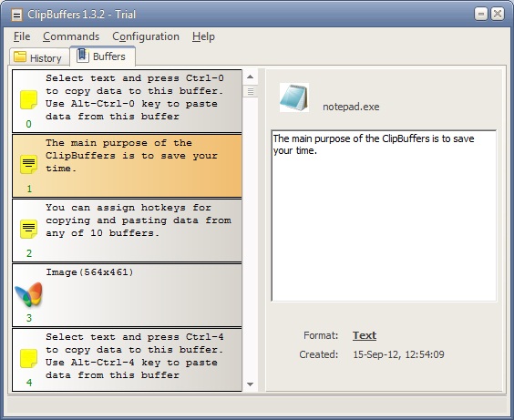Open the Commands menu
The height and width of the screenshot is (420, 514).
(x=71, y=36)
